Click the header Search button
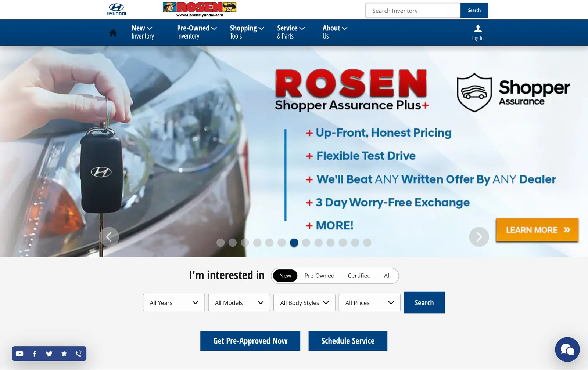The height and width of the screenshot is (370, 588). click(474, 10)
